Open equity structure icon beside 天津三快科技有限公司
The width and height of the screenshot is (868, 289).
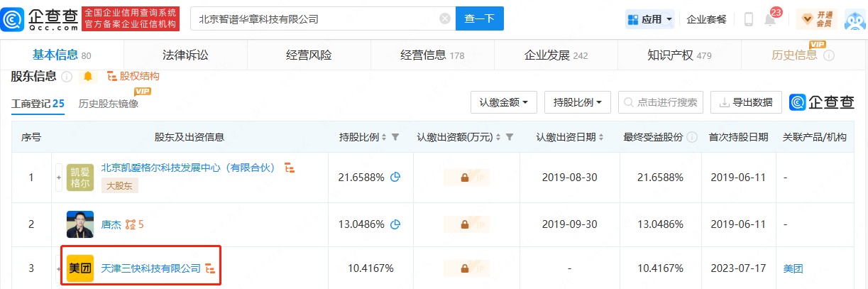pos(210,268)
